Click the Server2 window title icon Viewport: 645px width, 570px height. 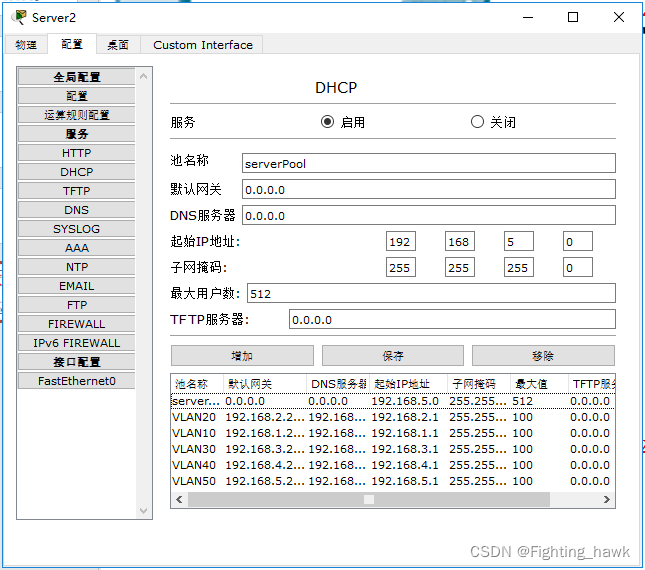point(18,17)
